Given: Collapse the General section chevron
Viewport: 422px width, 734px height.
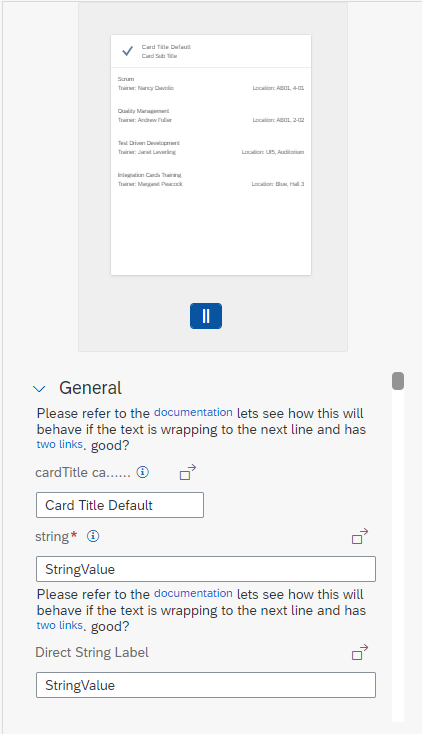Looking at the screenshot, I should (39, 389).
